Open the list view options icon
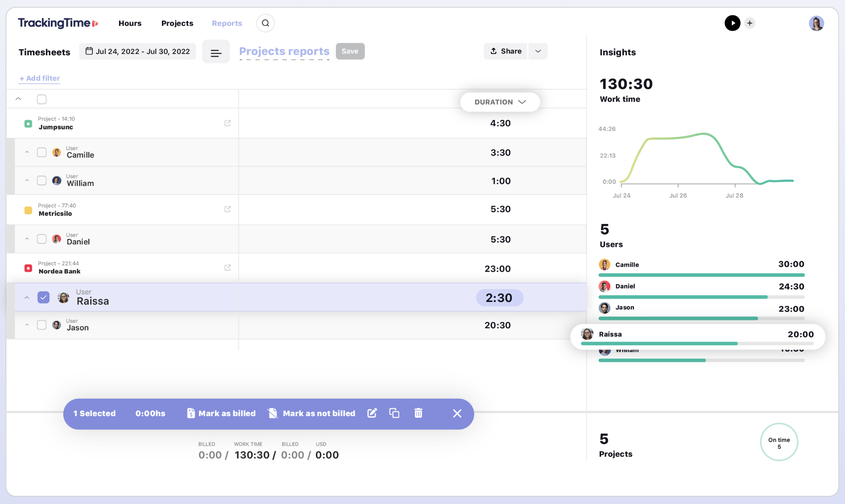The image size is (845, 504). click(x=216, y=52)
